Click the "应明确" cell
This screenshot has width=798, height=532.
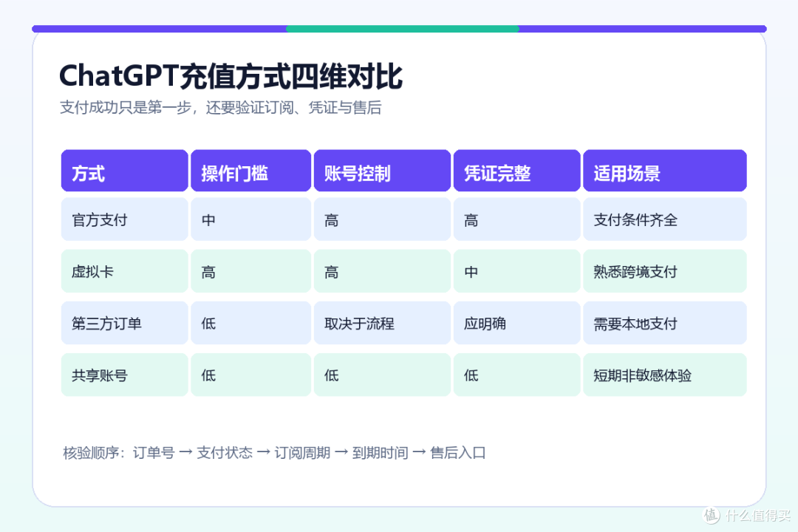coord(517,324)
